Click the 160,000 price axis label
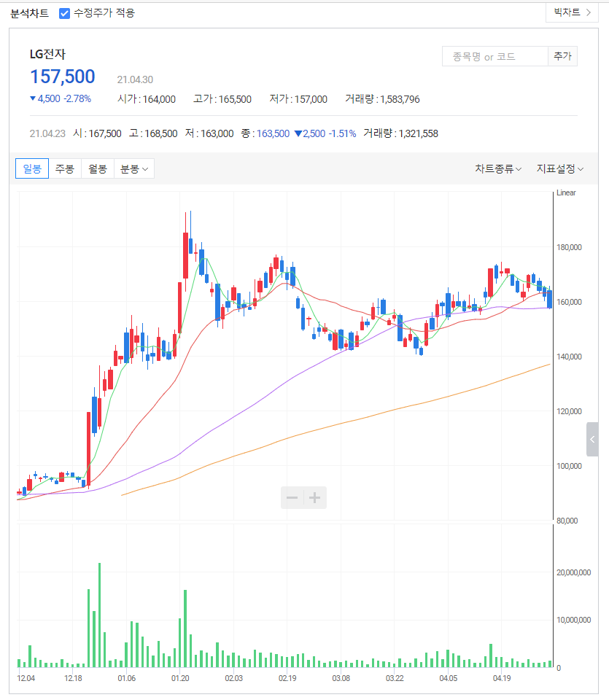 pyautogui.click(x=569, y=302)
